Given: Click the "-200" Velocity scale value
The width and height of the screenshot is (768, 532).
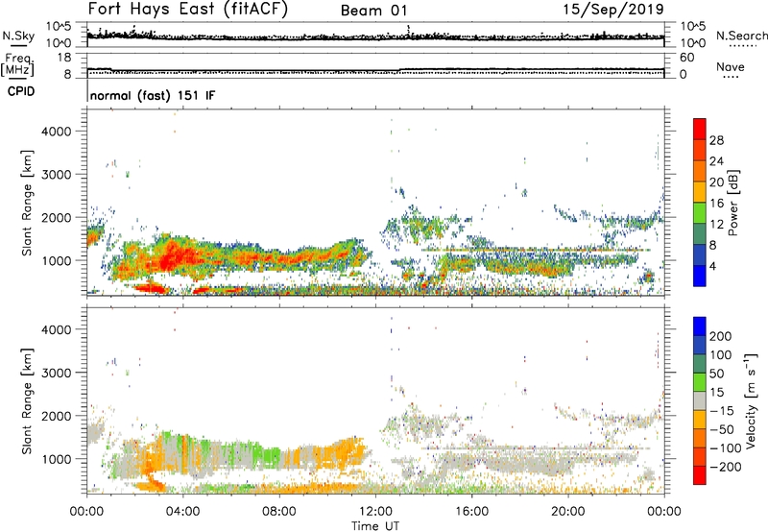Looking at the screenshot, I should 726,467.
